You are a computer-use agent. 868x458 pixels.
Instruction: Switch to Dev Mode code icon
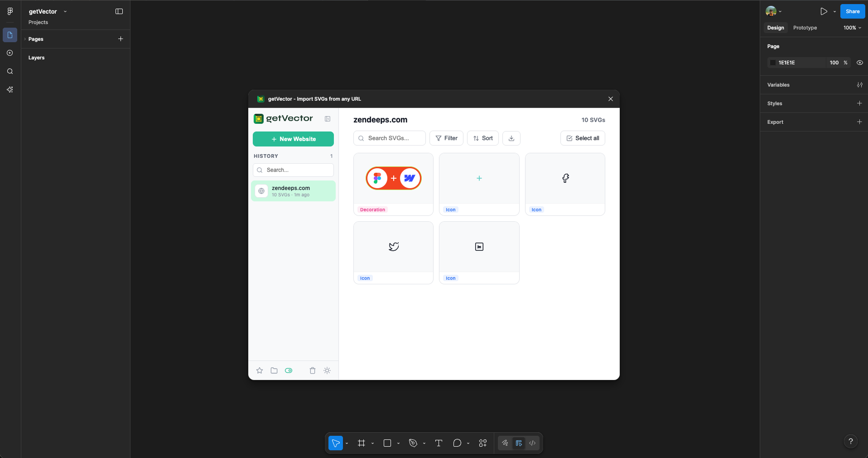(532, 443)
